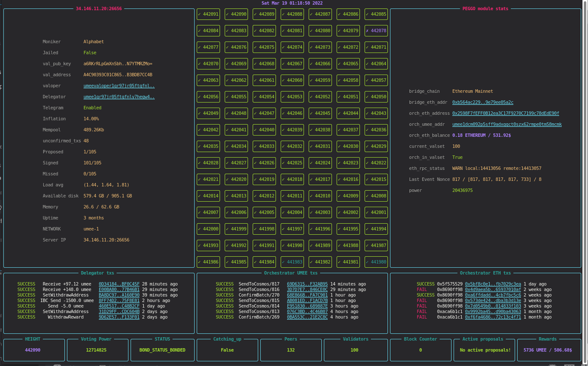Image resolution: width=588 pixels, height=366 pixels.
Task: Select block box 442091
Action: pyautogui.click(x=208, y=14)
